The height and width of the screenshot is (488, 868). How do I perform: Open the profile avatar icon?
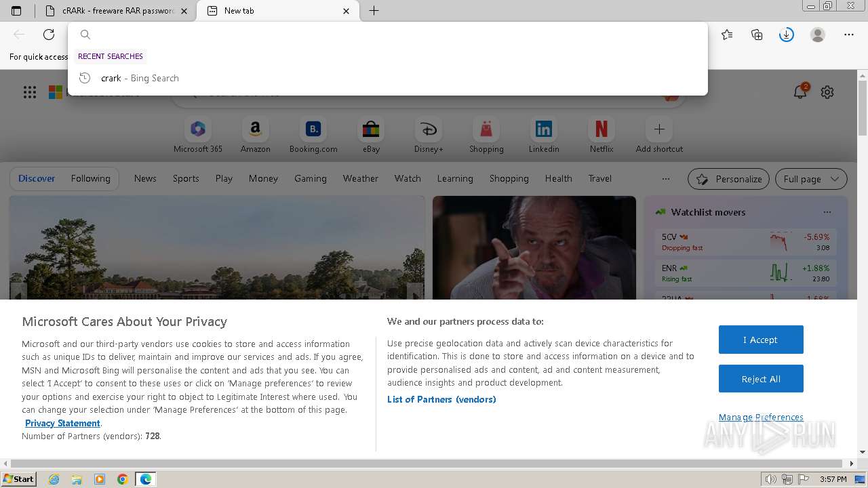818,35
